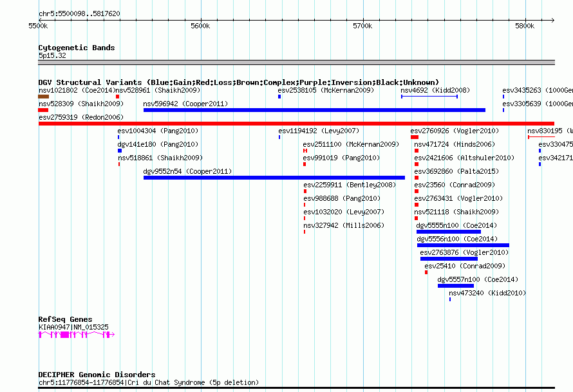This screenshot has height=392, width=573.
Task: Click the dgv5555n100 (Coe2014) blue bar
Action: click(x=448, y=232)
